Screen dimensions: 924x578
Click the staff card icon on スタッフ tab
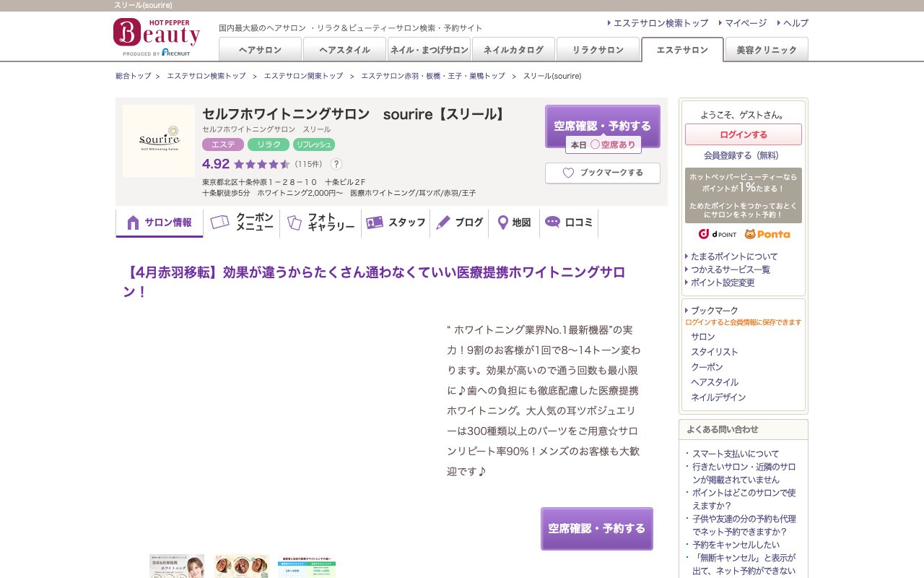pos(375,223)
